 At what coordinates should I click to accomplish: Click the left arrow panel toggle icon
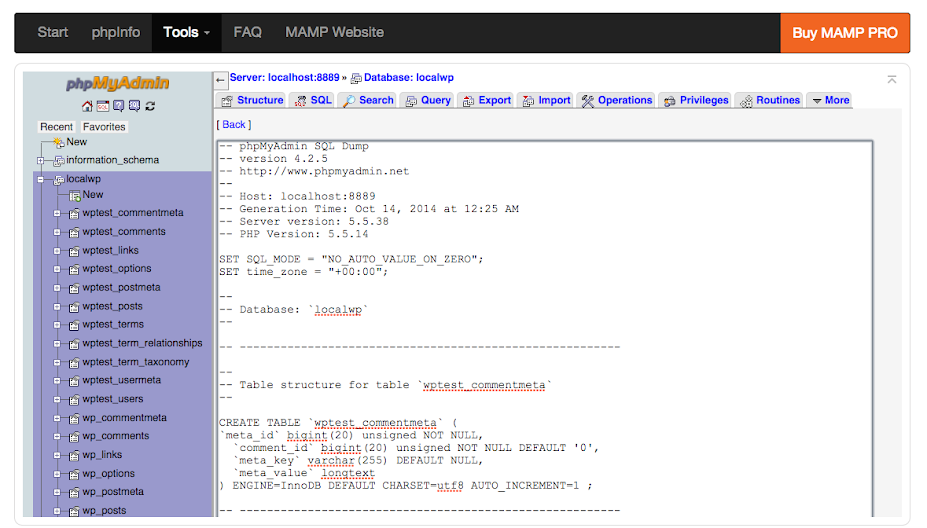(x=221, y=79)
